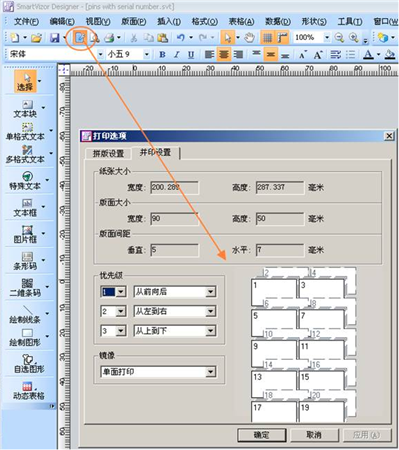Select the 图片框 tool
This screenshot has width=399, height=450.
coord(25,235)
